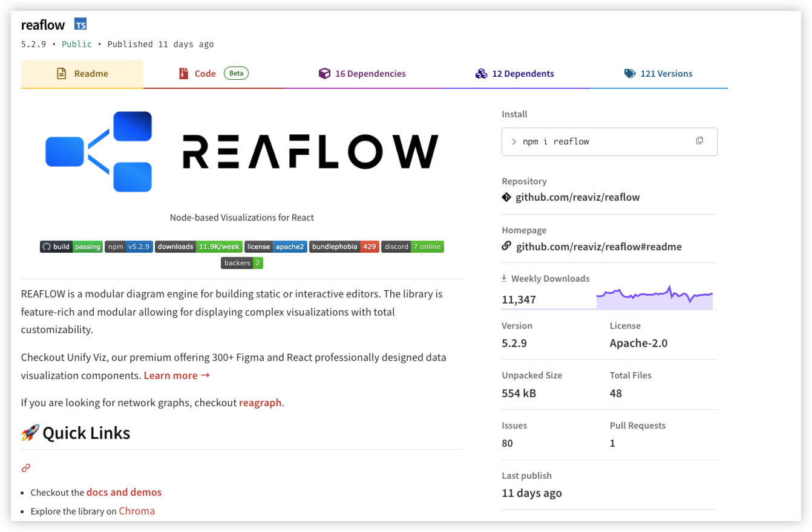Follow the Learn more link
The width and height of the screenshot is (812, 532).
pyautogui.click(x=177, y=375)
